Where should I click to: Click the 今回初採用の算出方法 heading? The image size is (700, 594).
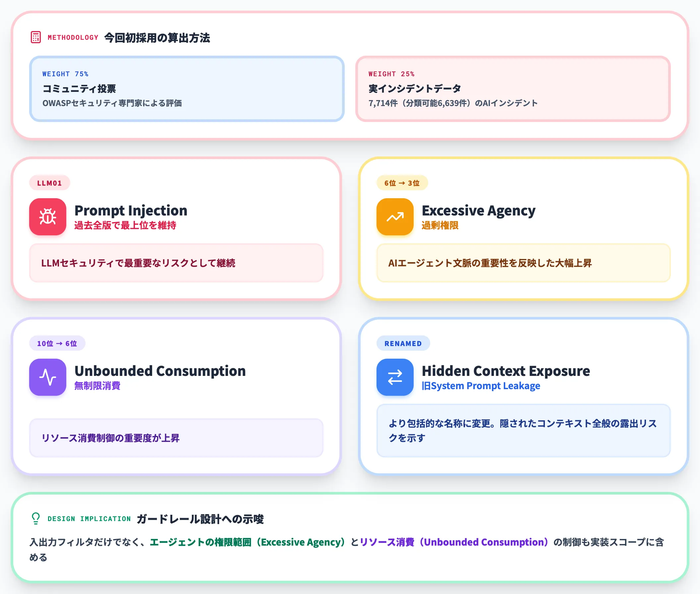(157, 37)
